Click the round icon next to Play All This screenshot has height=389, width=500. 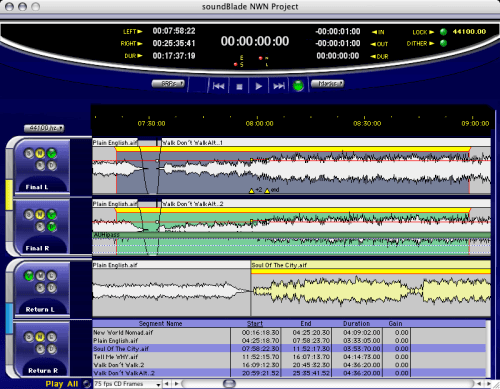pos(87,384)
